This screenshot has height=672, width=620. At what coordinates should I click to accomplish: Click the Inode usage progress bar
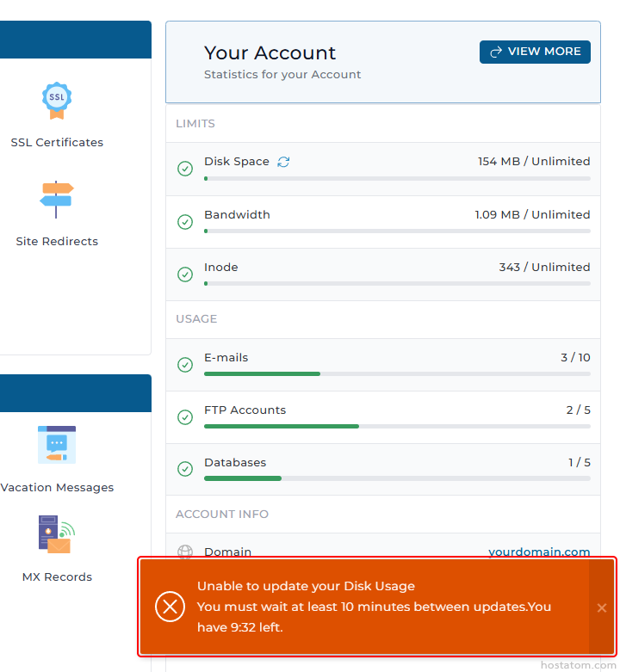(x=397, y=284)
